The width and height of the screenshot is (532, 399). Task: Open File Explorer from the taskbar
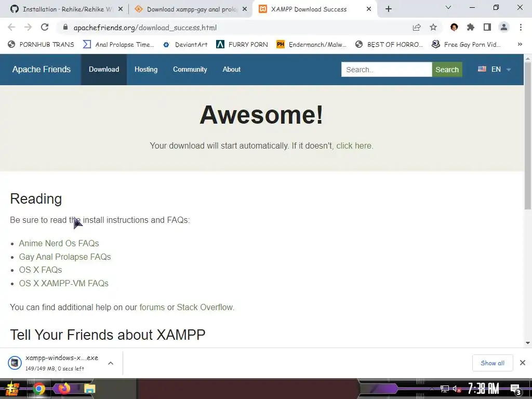(x=89, y=389)
